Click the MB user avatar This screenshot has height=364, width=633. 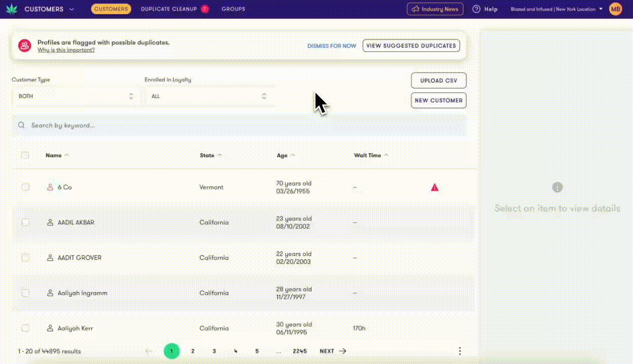click(x=615, y=9)
